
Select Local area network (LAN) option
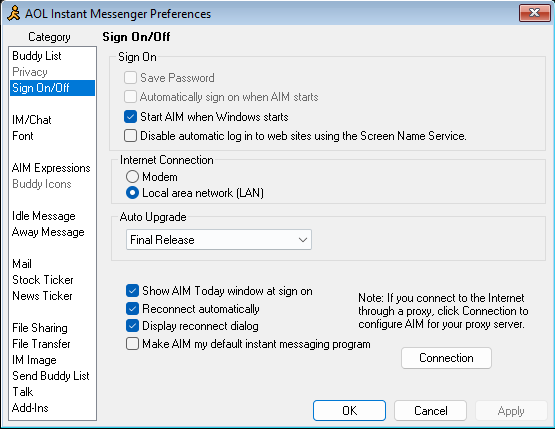click(132, 193)
